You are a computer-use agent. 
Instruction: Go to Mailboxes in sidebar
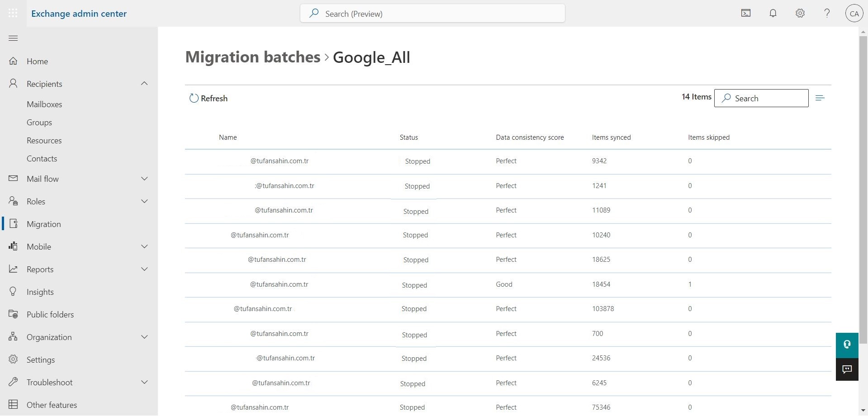[x=44, y=104]
